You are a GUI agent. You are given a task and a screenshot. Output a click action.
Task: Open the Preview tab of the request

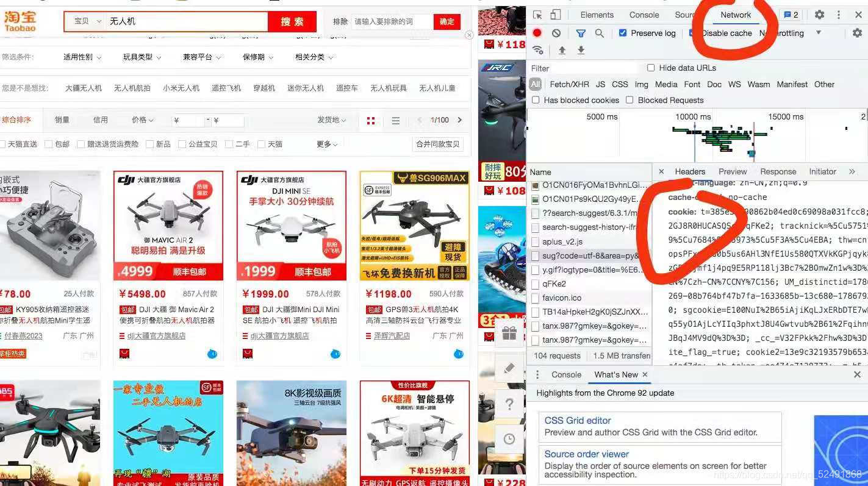coord(733,171)
